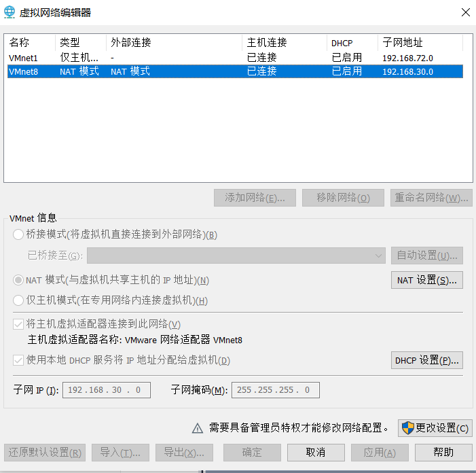
Task: Click the 子网地址 column header
Action: [420, 42]
